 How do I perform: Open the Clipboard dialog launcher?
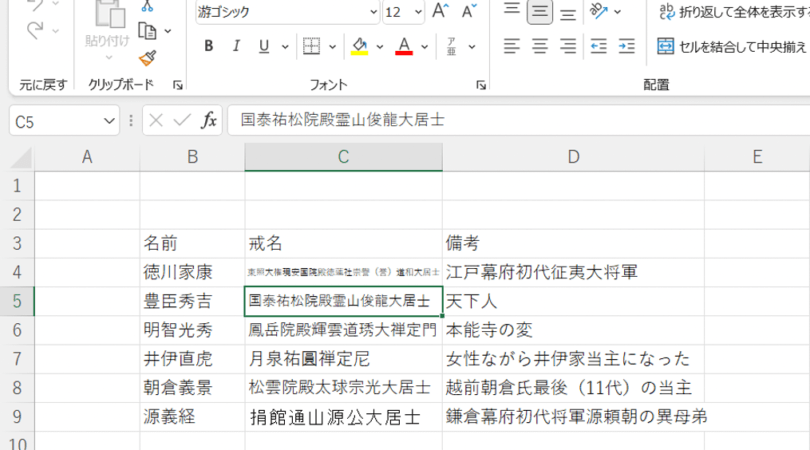[x=178, y=85]
